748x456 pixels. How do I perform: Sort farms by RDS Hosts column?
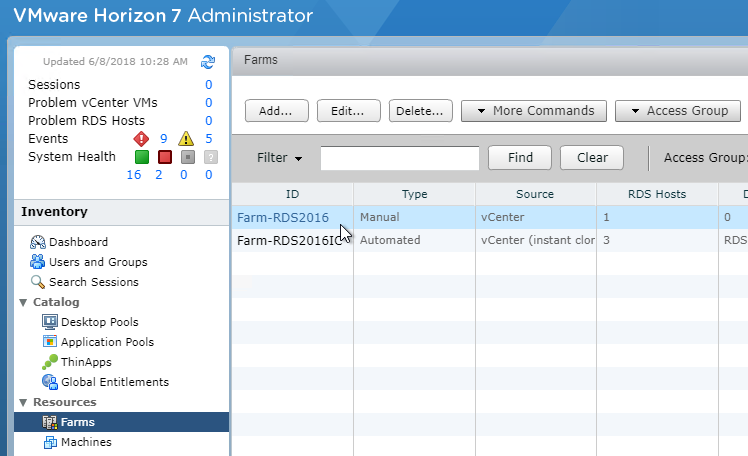coord(657,194)
